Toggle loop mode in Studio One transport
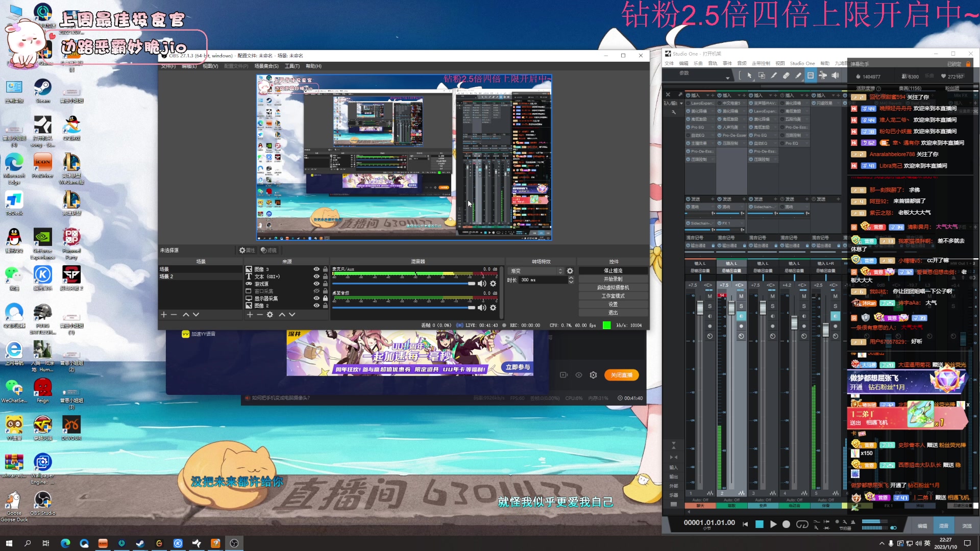 pos(802,524)
